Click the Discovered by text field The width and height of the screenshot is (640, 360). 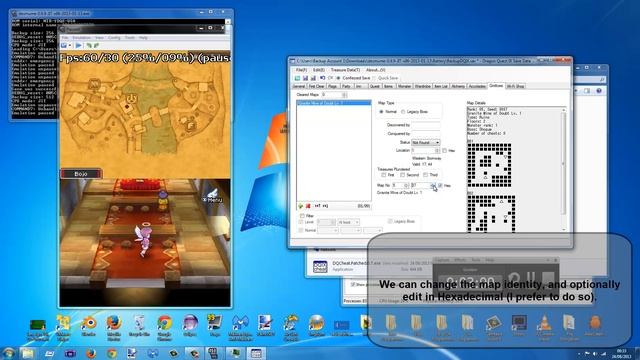tap(426, 125)
